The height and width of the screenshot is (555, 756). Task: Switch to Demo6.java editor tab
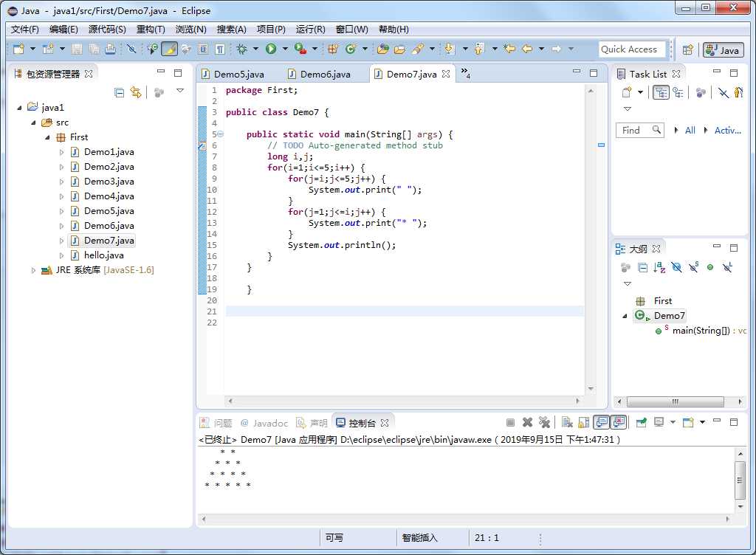[320, 74]
